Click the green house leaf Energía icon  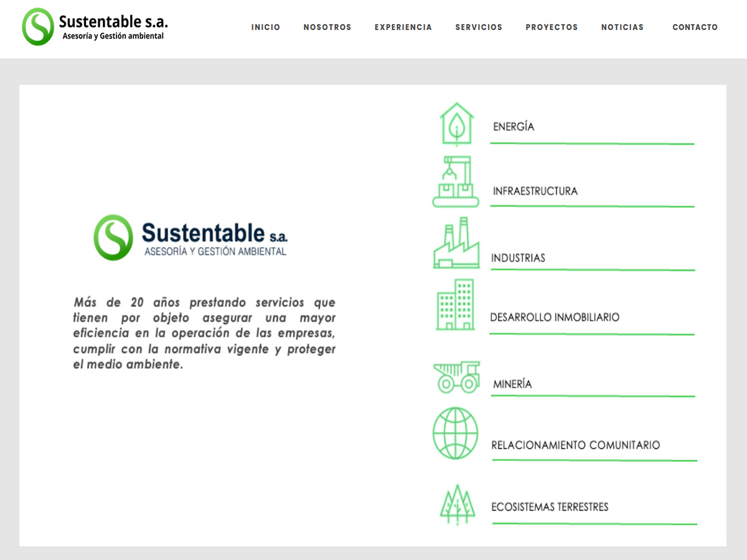[x=456, y=124]
